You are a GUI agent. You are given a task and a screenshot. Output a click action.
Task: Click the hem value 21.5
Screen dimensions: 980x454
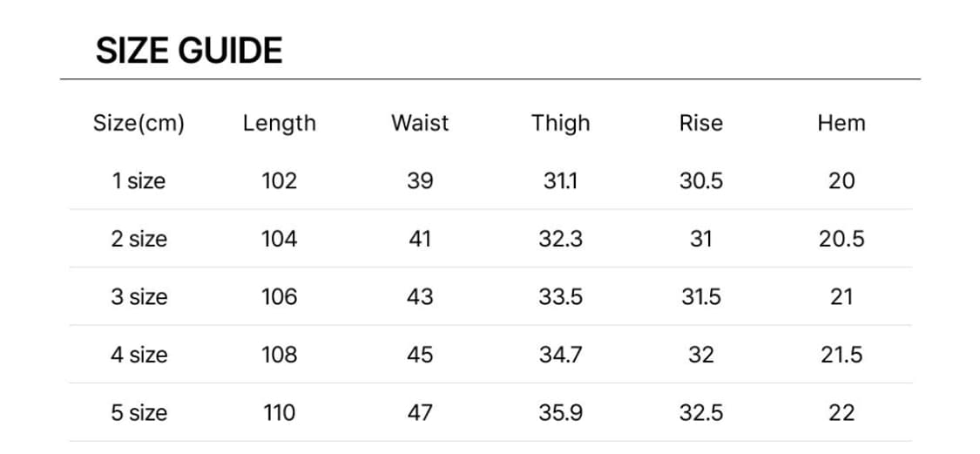pyautogui.click(x=841, y=355)
